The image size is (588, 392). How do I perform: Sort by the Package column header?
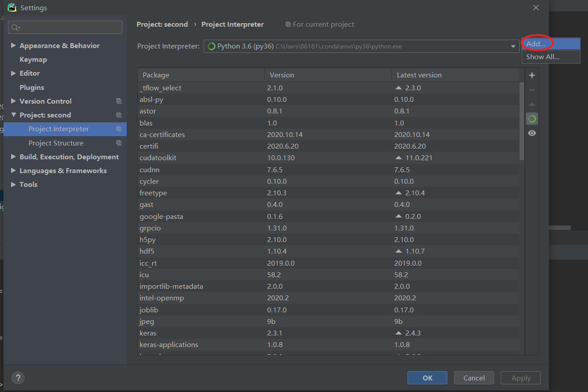tap(201, 75)
